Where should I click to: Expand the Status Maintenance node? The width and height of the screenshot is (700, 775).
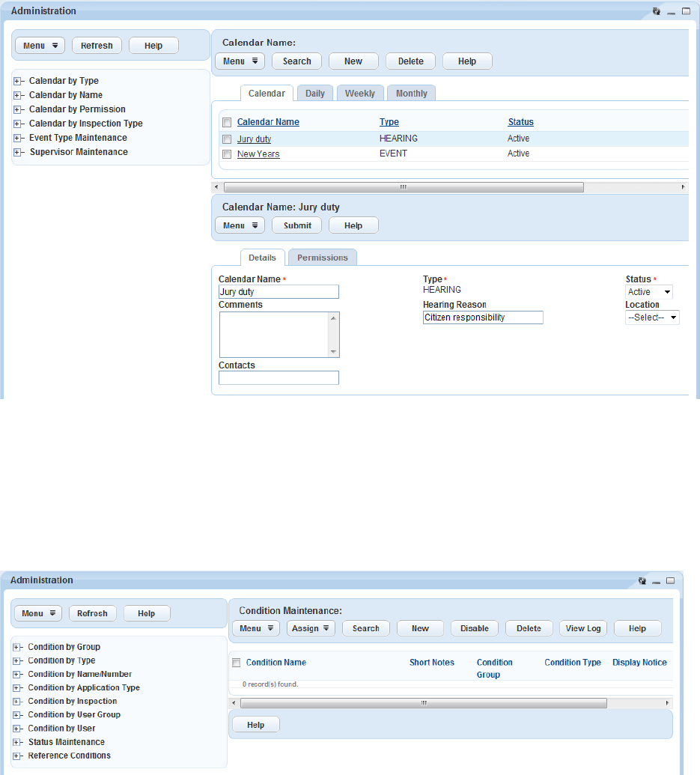[16, 742]
